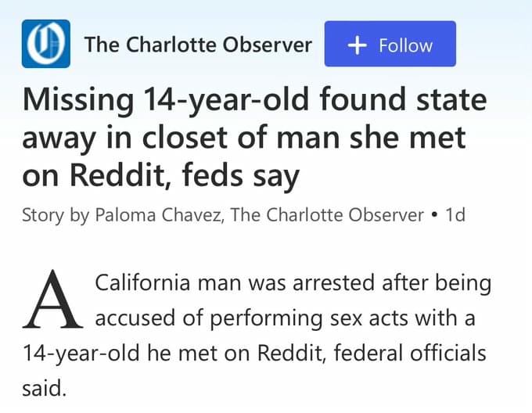Open the article headline about missing 14-year-old
532x413 pixels.
[254, 138]
